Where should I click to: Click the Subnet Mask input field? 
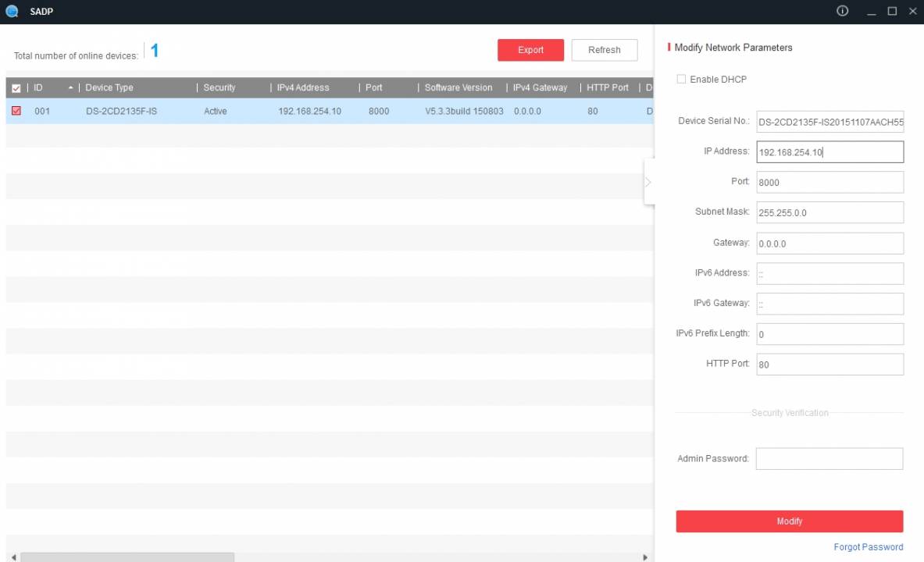(829, 212)
